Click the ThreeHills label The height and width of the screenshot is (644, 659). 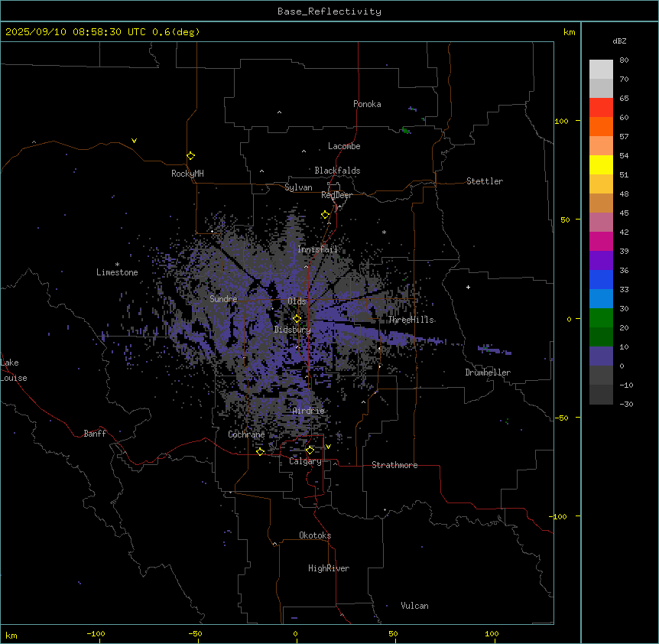(411, 320)
